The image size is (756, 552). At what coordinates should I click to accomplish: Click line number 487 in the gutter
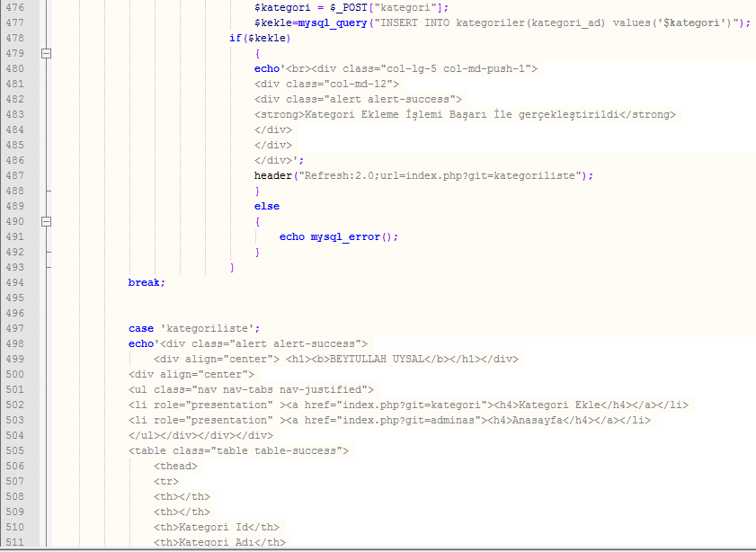pos(15,175)
